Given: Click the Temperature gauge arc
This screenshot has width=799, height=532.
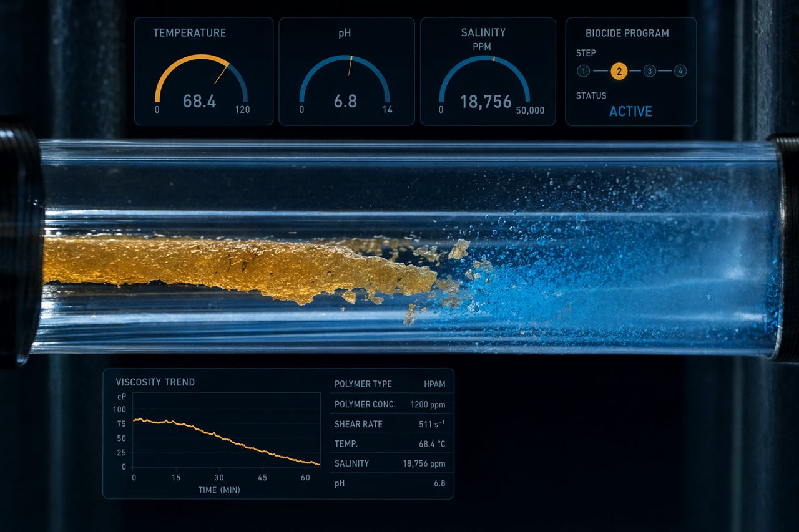Looking at the screenshot, I should 201,78.
